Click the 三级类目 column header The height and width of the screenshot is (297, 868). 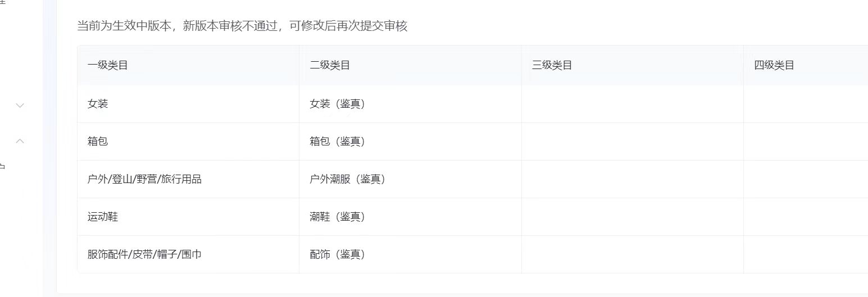552,65
